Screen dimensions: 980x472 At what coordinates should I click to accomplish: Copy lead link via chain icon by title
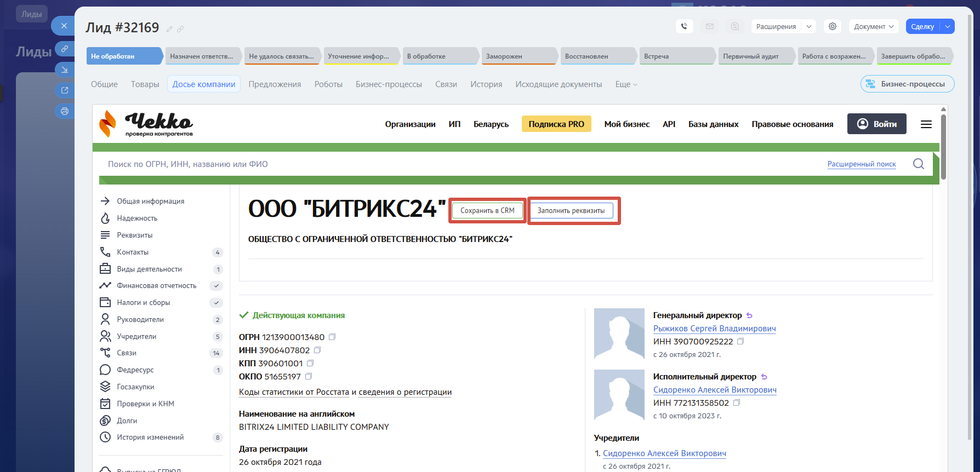pos(180,29)
